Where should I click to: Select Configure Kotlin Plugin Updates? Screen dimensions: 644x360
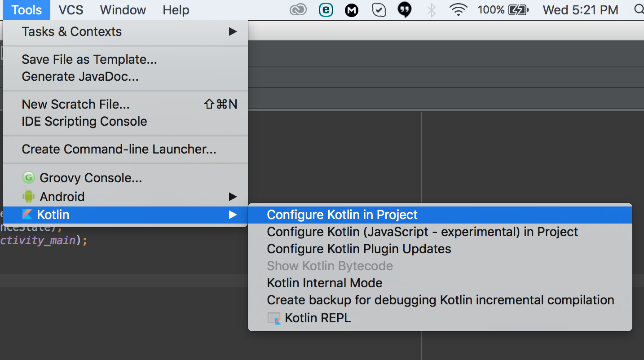point(440,249)
